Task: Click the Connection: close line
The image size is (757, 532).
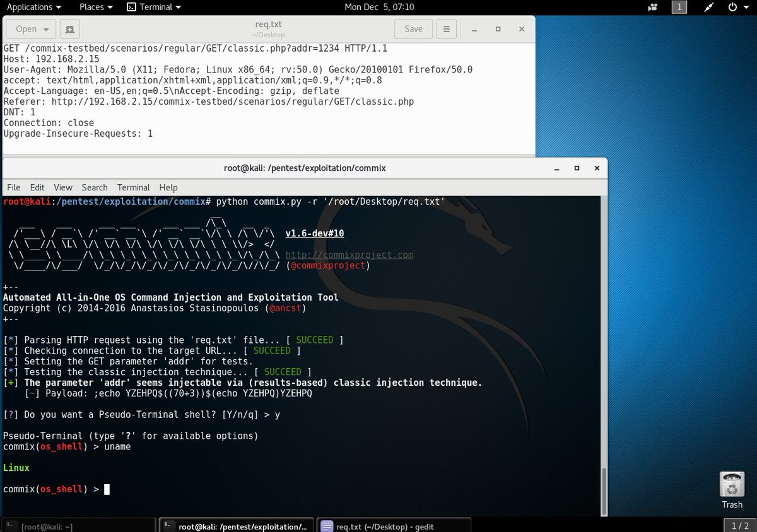Action: pos(49,123)
